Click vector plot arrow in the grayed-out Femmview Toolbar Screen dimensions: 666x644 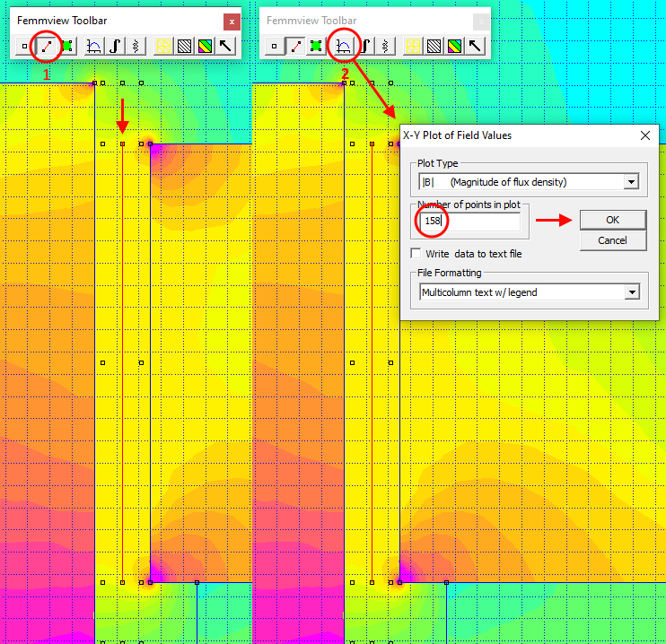(x=476, y=47)
